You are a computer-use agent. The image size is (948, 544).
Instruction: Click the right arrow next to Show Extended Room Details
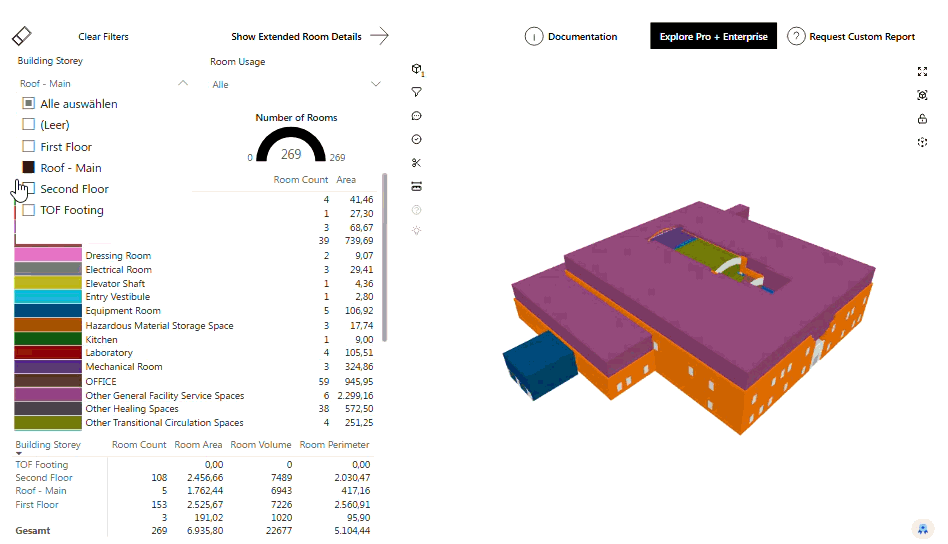click(379, 36)
